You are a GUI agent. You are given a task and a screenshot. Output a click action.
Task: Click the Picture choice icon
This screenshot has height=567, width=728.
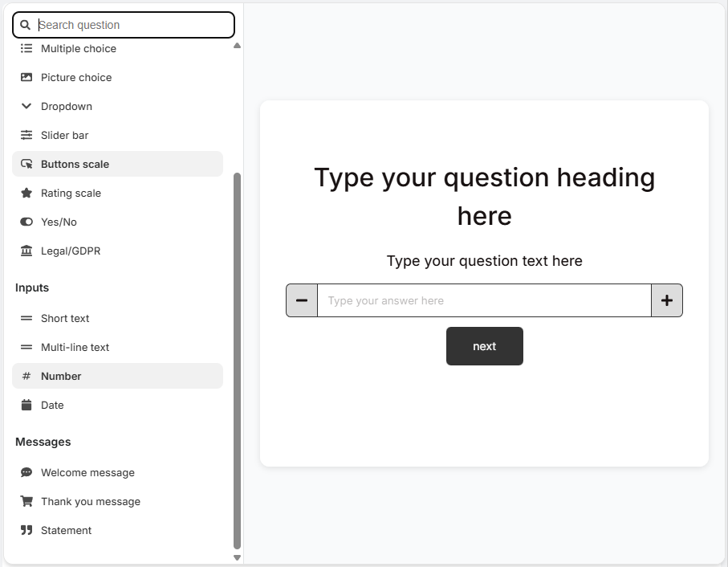[x=26, y=77]
